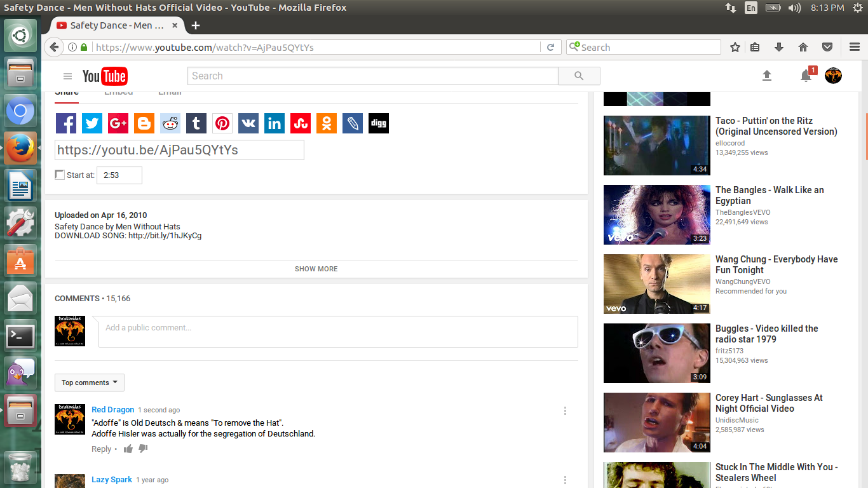Like the Red Dragon comment

click(128, 449)
